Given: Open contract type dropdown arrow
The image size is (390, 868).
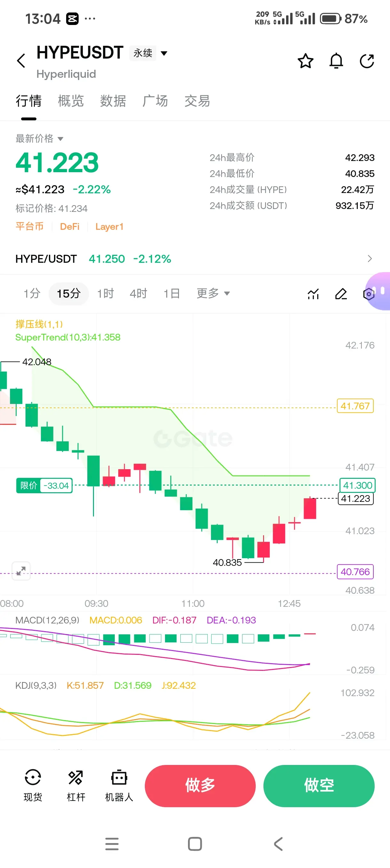Looking at the screenshot, I should click(164, 53).
